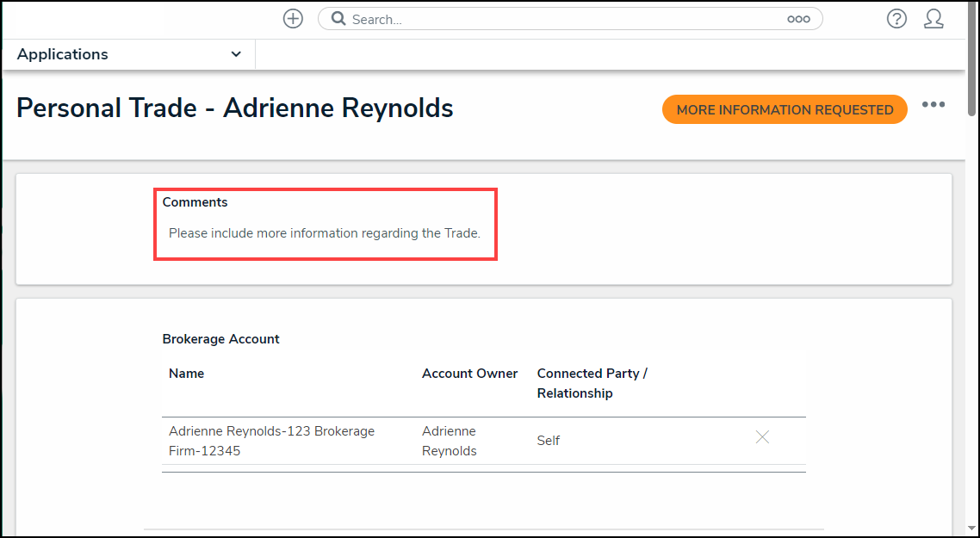The image size is (980, 538).
Task: Open the Help question mark icon
Action: [x=896, y=19]
